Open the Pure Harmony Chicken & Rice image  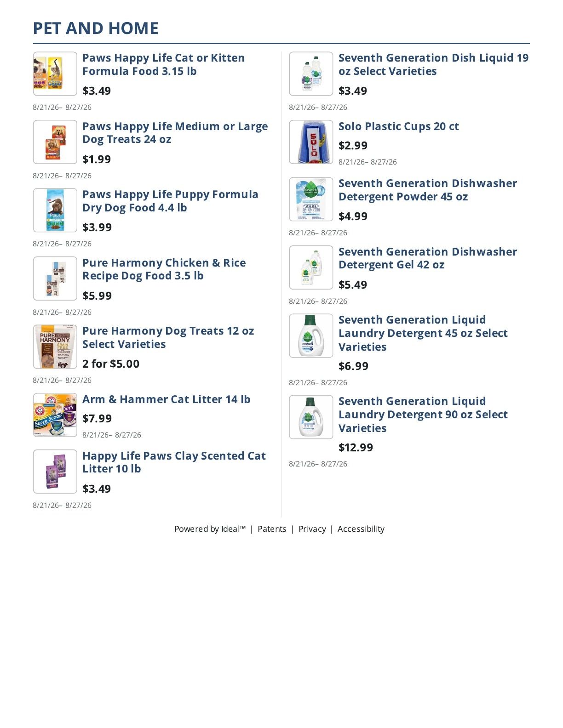[55, 279]
